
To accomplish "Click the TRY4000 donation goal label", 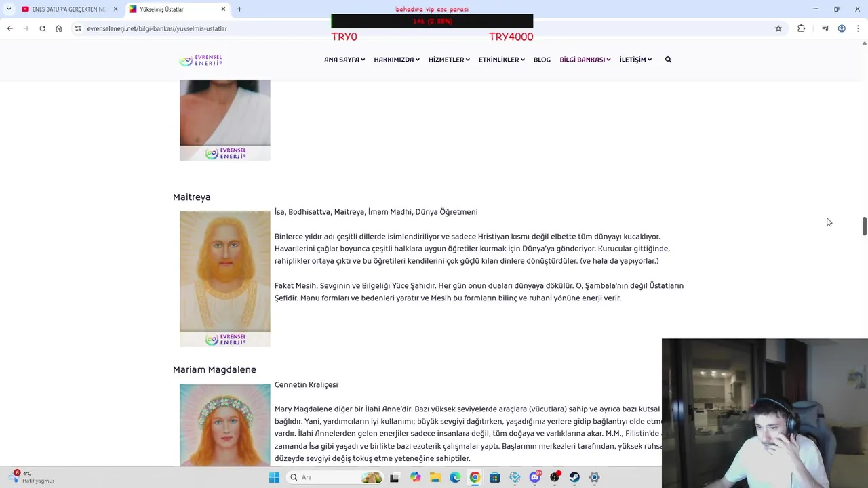I will tap(511, 37).
